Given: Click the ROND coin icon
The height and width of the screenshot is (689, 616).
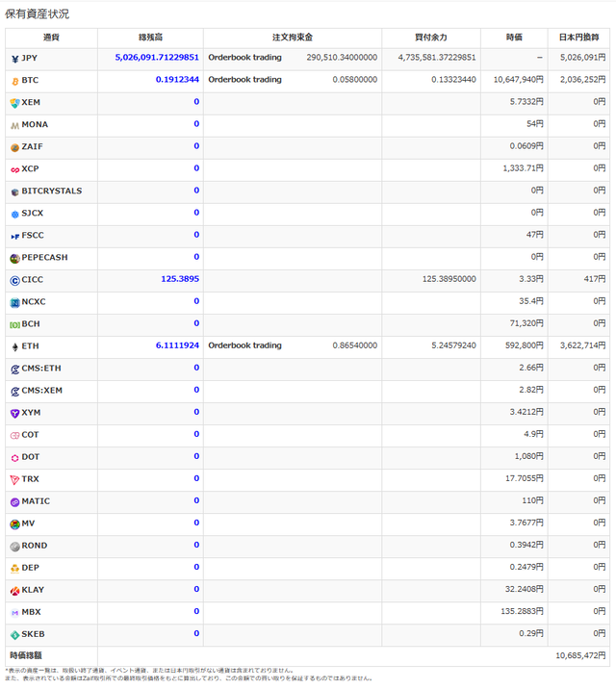Looking at the screenshot, I should tap(15, 547).
